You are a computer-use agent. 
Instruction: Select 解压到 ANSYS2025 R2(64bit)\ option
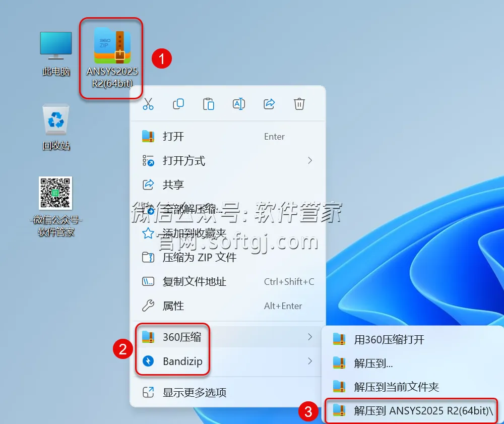411,410
